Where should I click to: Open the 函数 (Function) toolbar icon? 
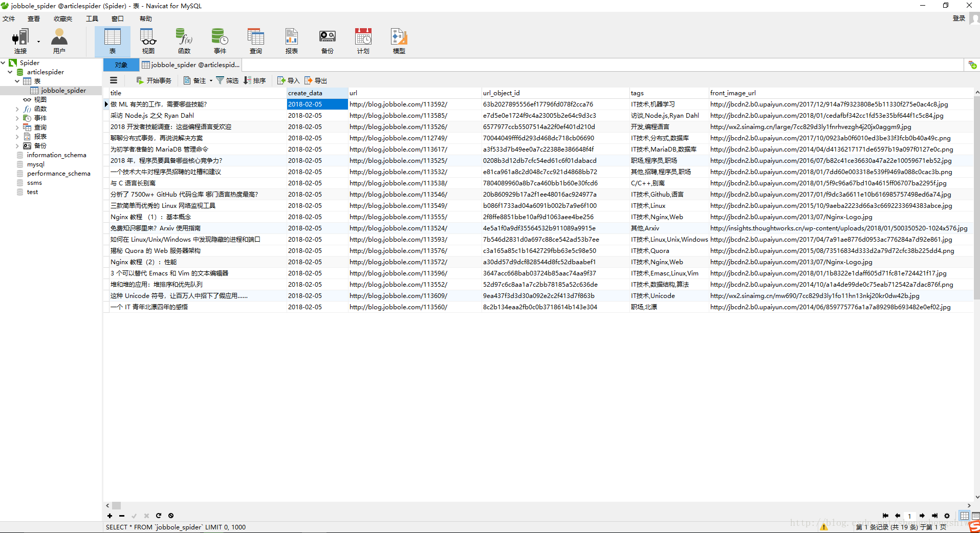(x=184, y=41)
